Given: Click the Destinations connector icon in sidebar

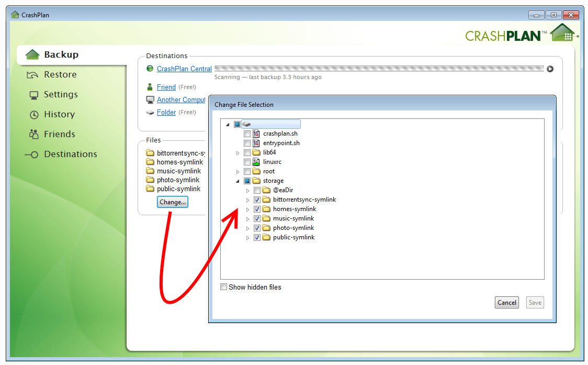Looking at the screenshot, I should [x=31, y=154].
